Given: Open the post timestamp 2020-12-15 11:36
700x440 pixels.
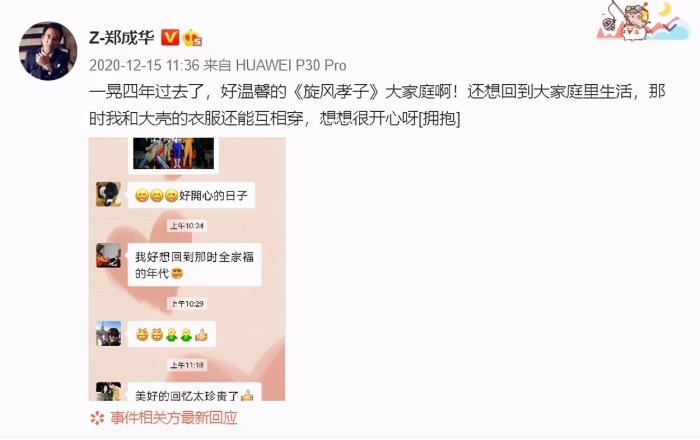Looking at the screenshot, I should [144, 66].
